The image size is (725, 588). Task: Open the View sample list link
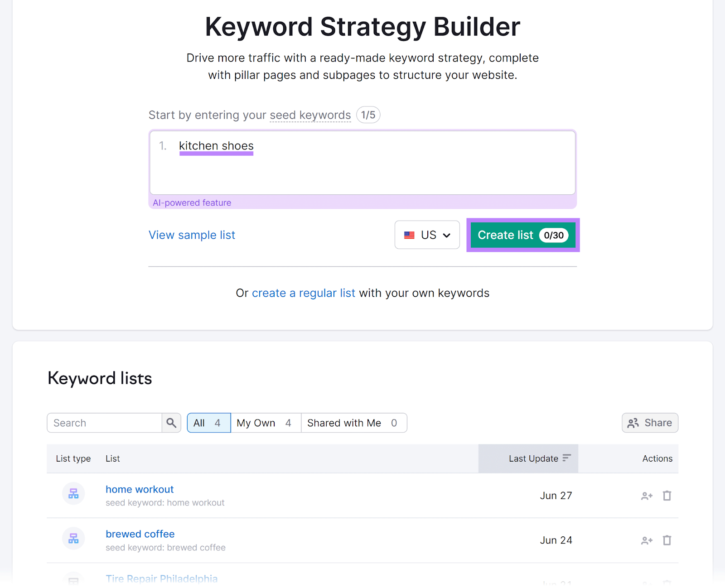click(192, 235)
